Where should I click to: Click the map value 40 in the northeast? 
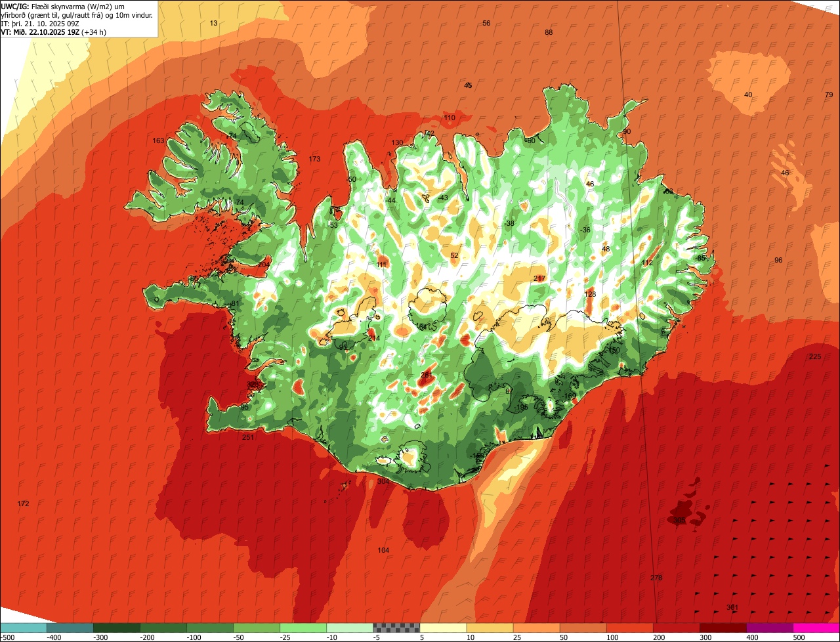pyautogui.click(x=748, y=95)
